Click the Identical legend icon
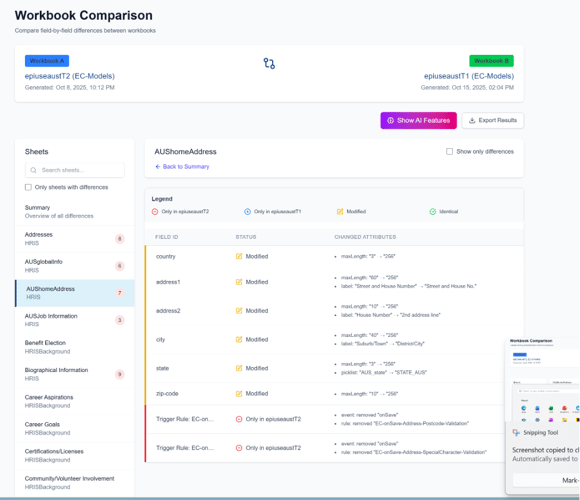580x500 pixels. (x=432, y=212)
